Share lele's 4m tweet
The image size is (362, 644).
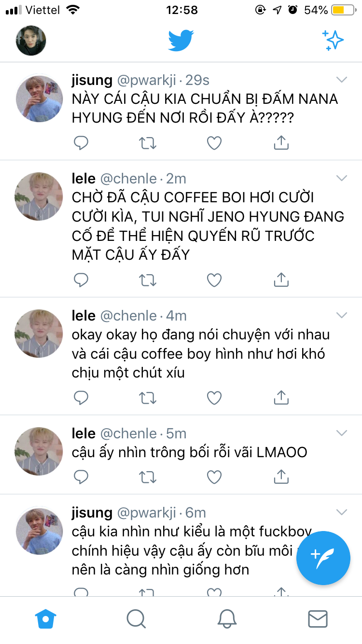tap(281, 397)
